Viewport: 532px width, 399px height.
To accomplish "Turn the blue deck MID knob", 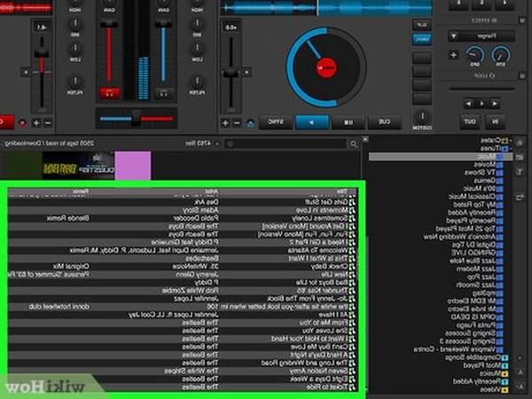I will click(x=197, y=24).
